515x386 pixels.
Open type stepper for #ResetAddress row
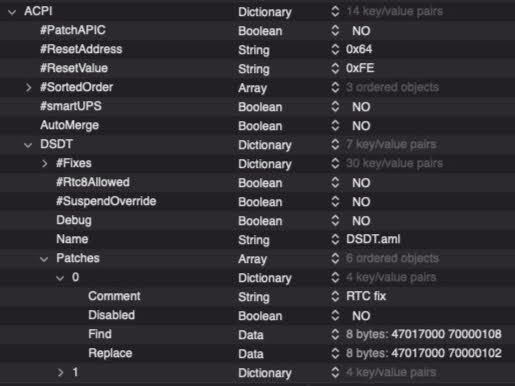point(335,50)
